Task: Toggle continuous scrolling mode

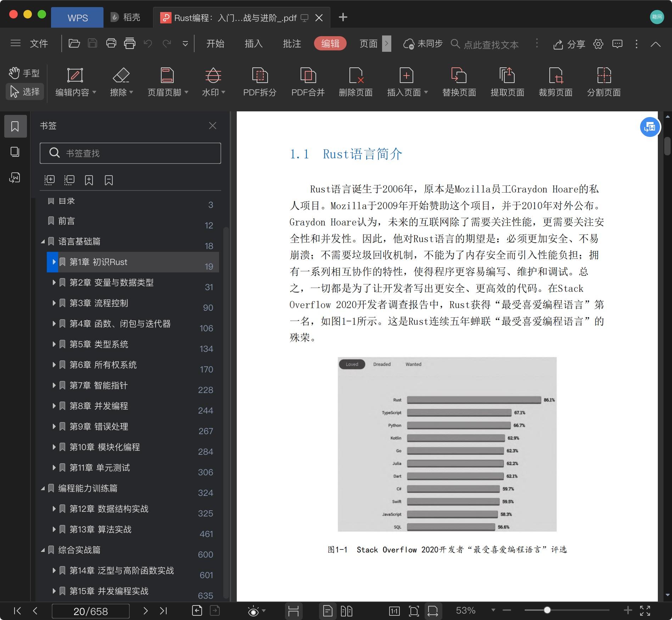Action: pyautogui.click(x=293, y=611)
